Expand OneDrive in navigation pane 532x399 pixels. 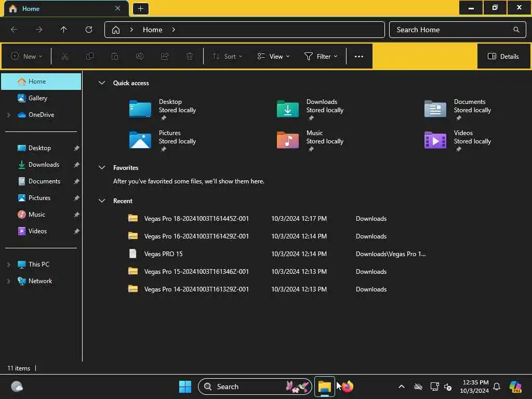pyautogui.click(x=9, y=115)
